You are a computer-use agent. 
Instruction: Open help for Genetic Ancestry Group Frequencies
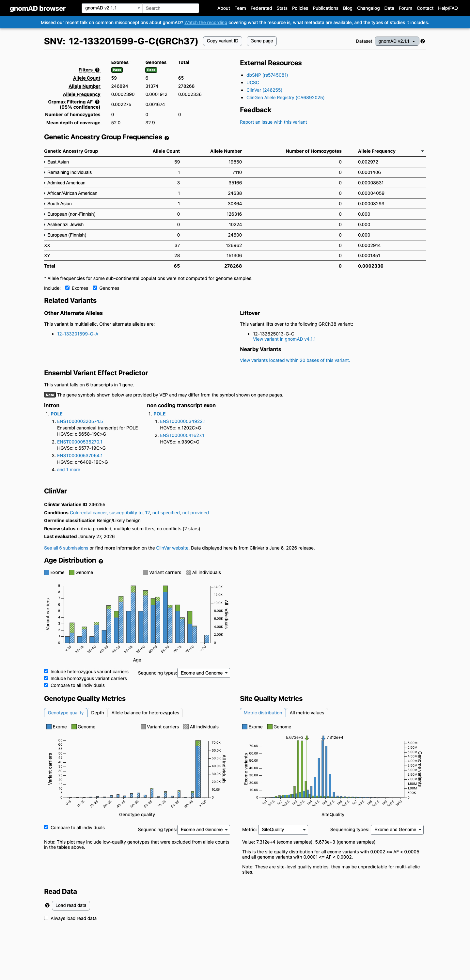coord(167,138)
